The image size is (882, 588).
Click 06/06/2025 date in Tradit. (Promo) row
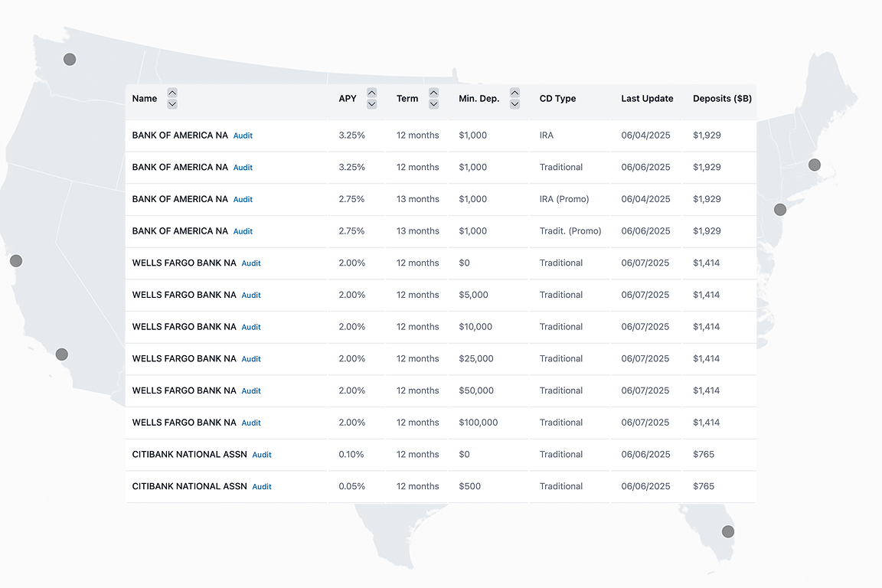click(x=645, y=231)
